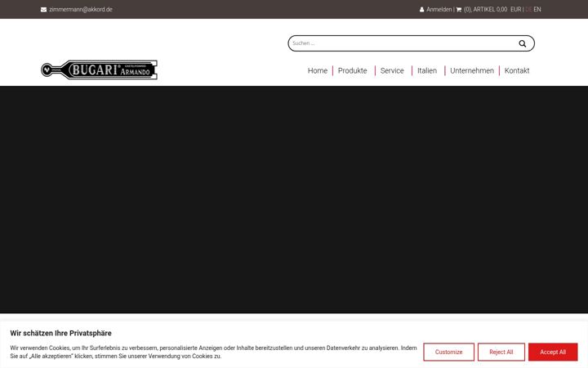
Task: Click the zimmermann@akkord.de email link
Action: pos(81,9)
